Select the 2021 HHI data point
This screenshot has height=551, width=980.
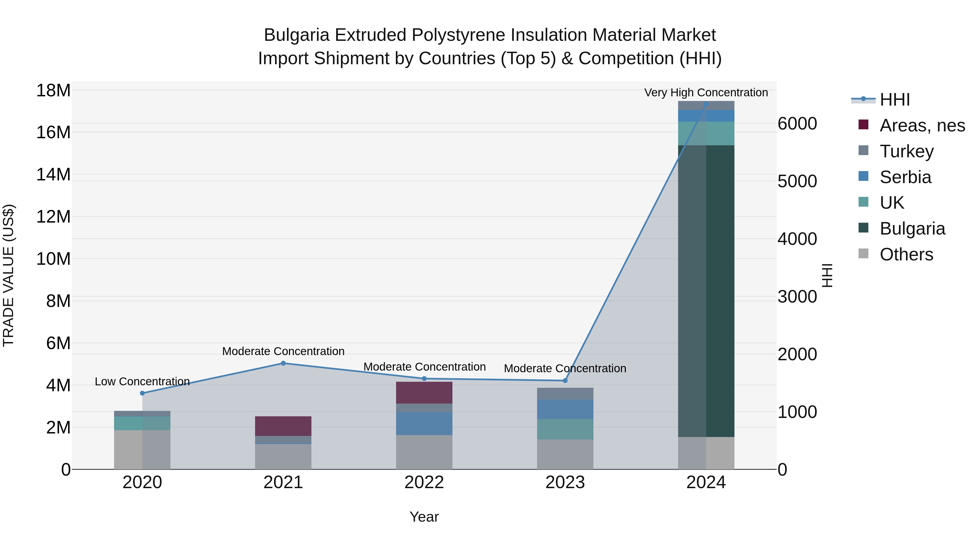point(283,363)
